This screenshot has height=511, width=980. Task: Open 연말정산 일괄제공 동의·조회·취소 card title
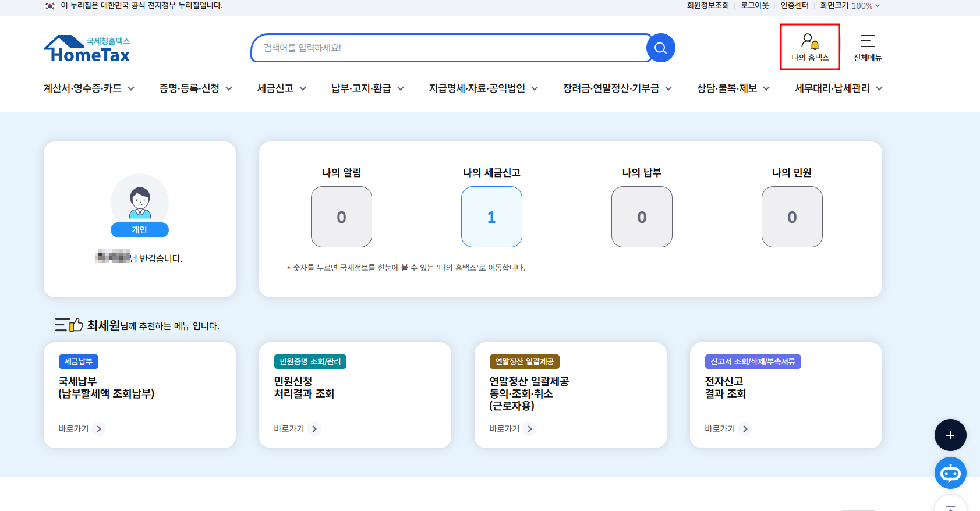529,393
